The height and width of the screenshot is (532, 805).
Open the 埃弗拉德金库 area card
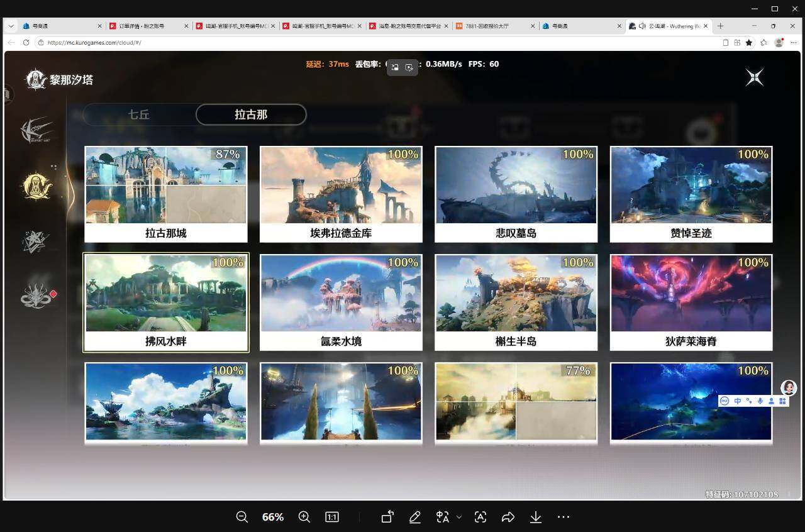point(341,194)
